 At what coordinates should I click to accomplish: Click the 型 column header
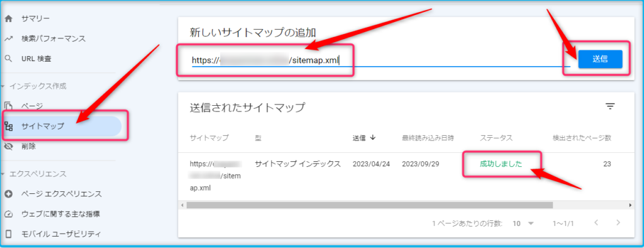(x=258, y=138)
